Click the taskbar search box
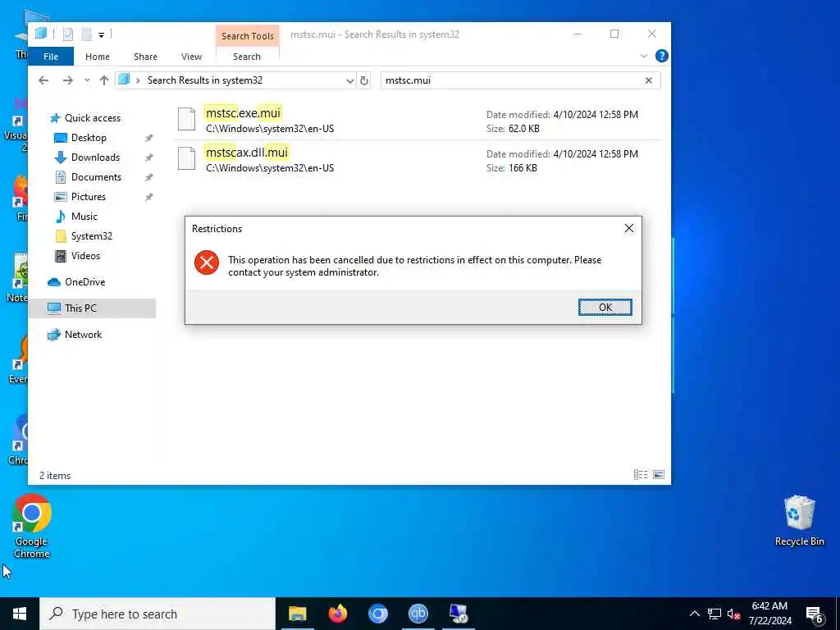The image size is (840, 630). point(157,614)
